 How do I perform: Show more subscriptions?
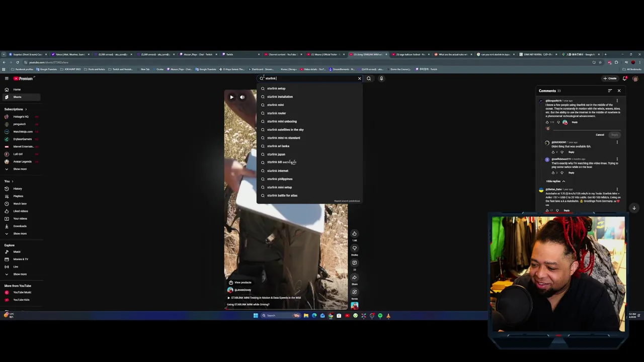point(21,169)
